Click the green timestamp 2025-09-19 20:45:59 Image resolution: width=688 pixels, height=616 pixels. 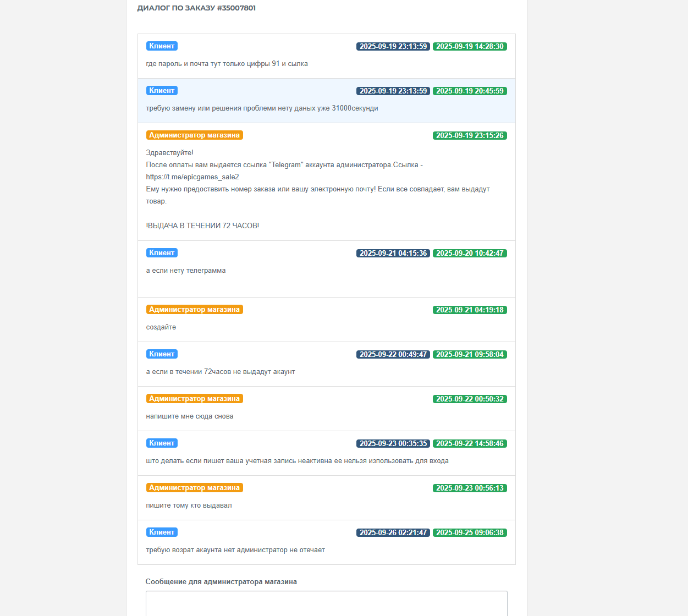470,91
